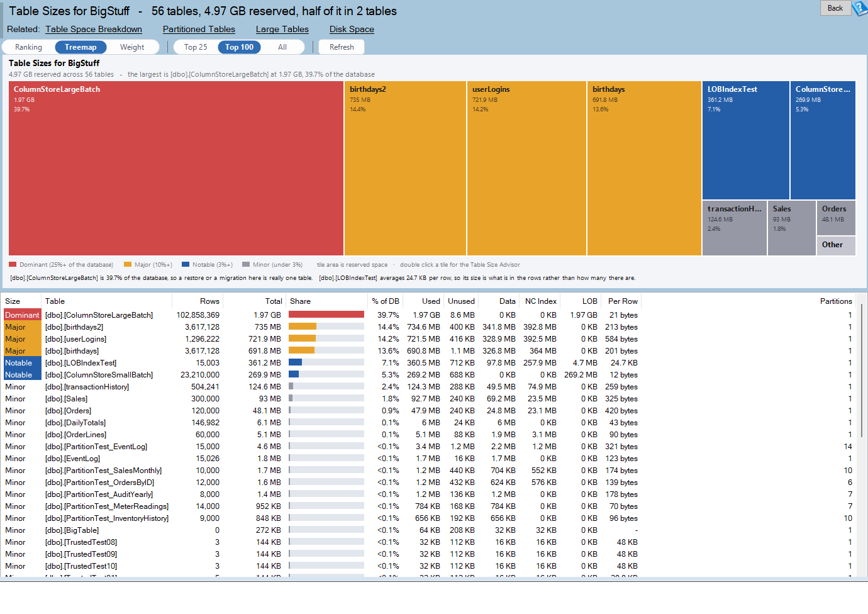
Task: Sort by the NC Index column header
Action: tap(539, 301)
